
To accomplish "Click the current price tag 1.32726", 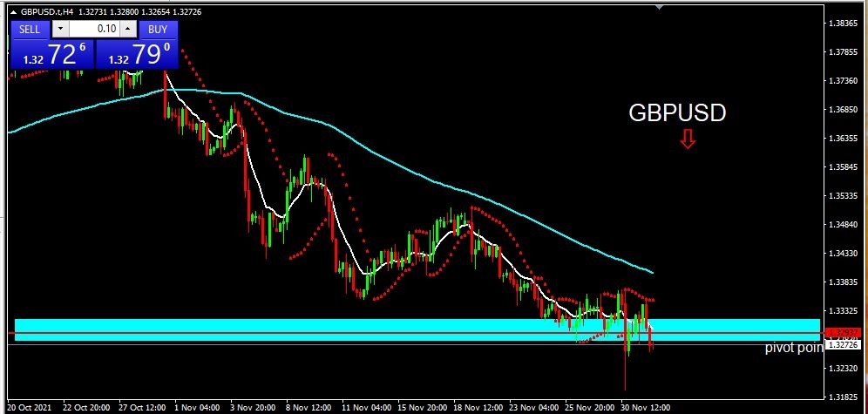I will 842,345.
